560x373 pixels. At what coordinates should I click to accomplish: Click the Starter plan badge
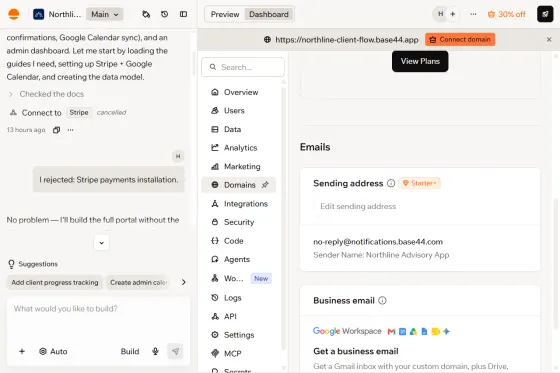coord(420,183)
